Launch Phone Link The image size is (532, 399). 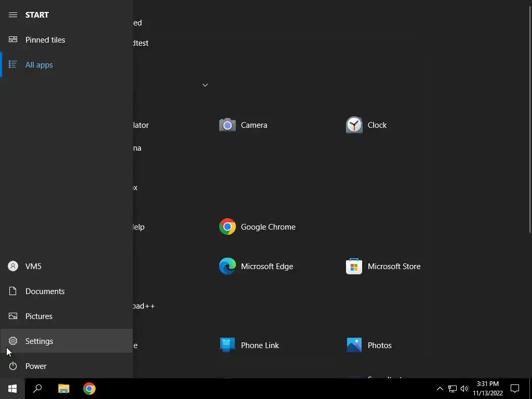tap(249, 345)
